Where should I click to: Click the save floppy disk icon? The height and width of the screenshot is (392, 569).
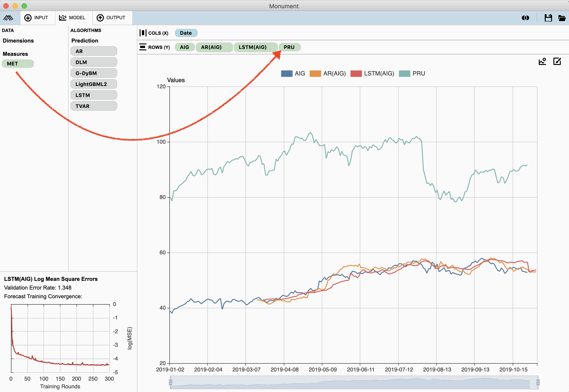click(x=548, y=18)
